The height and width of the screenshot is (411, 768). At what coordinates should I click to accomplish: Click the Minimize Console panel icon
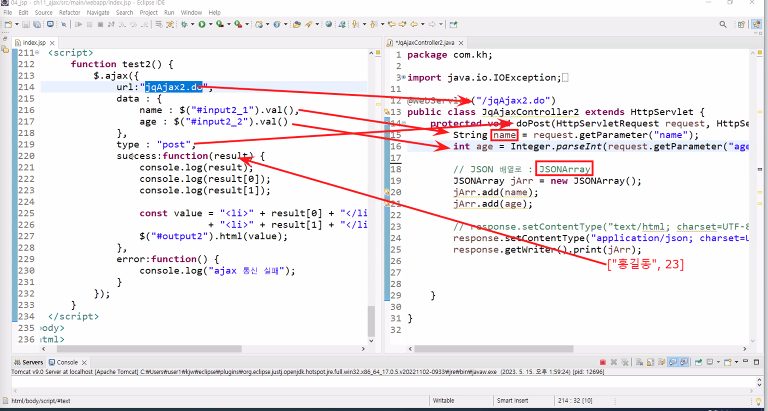click(x=745, y=362)
